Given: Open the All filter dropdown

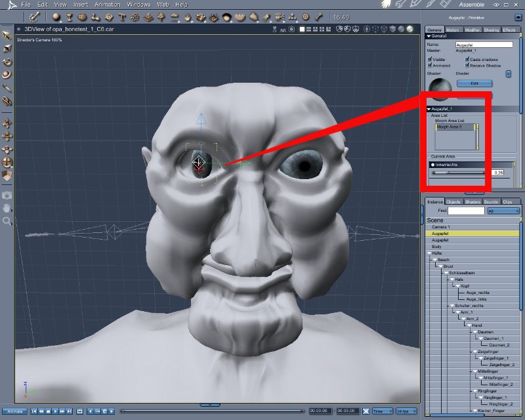Looking at the screenshot, I should pyautogui.click(x=503, y=211).
